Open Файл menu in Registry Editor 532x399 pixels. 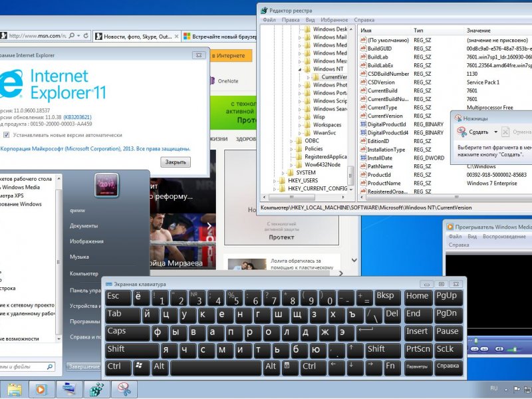coord(269,20)
